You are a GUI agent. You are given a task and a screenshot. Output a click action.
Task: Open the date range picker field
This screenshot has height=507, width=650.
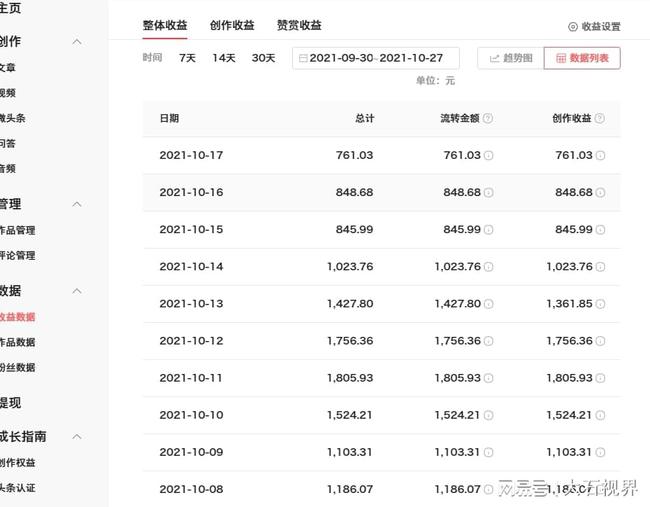[376, 58]
